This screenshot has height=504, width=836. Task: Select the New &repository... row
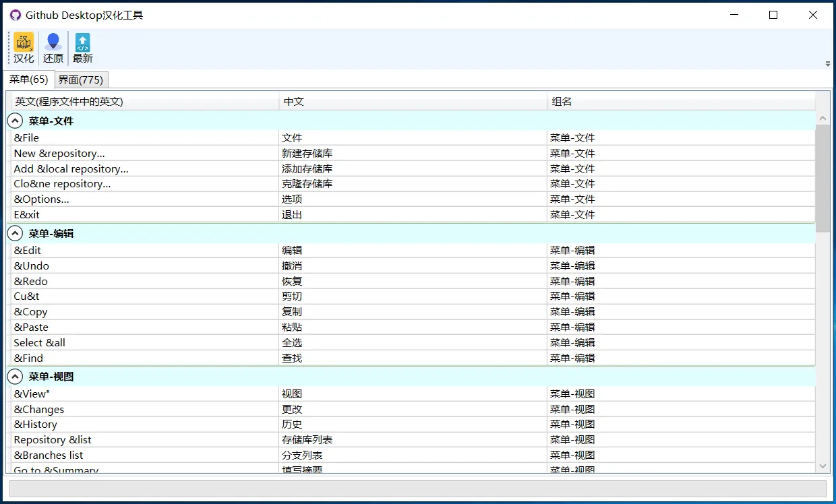point(413,153)
